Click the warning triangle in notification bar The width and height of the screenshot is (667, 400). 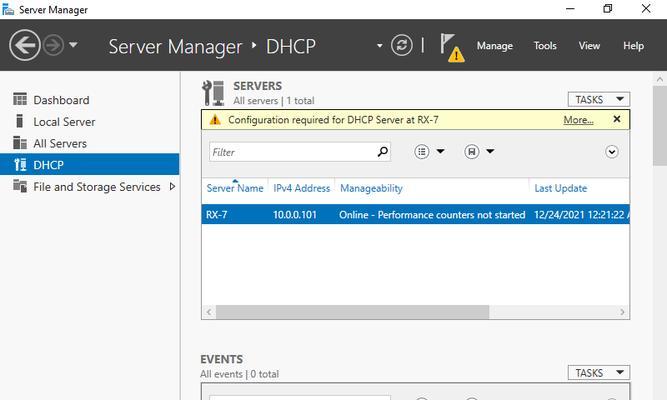[215, 120]
